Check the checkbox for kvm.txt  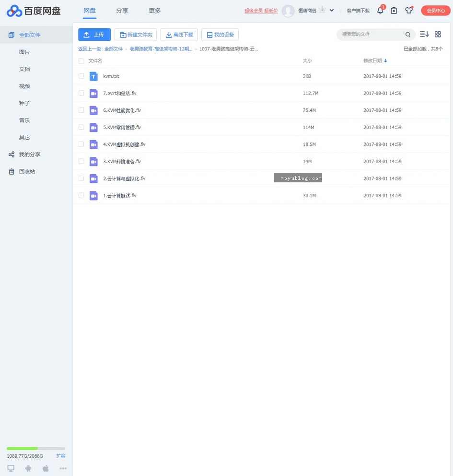point(81,76)
